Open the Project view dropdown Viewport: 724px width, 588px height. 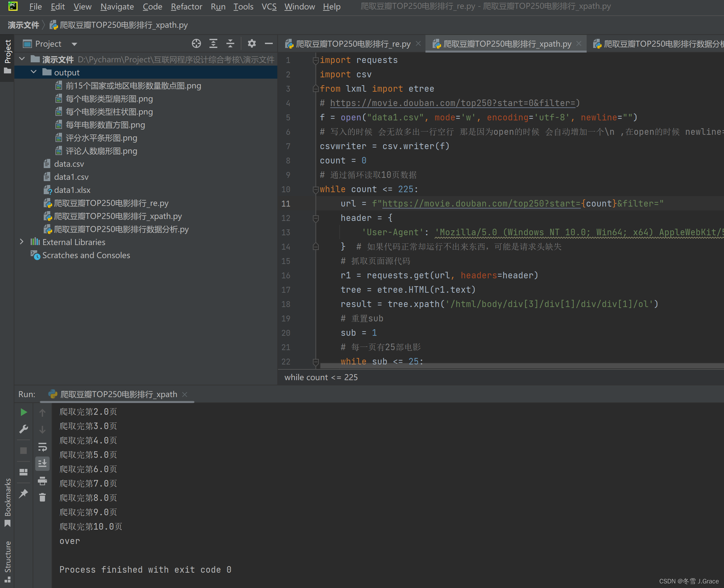pyautogui.click(x=74, y=43)
